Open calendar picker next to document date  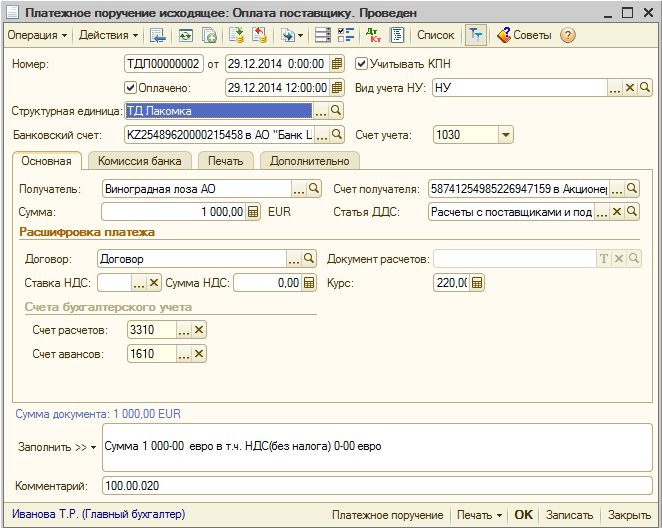pos(337,64)
